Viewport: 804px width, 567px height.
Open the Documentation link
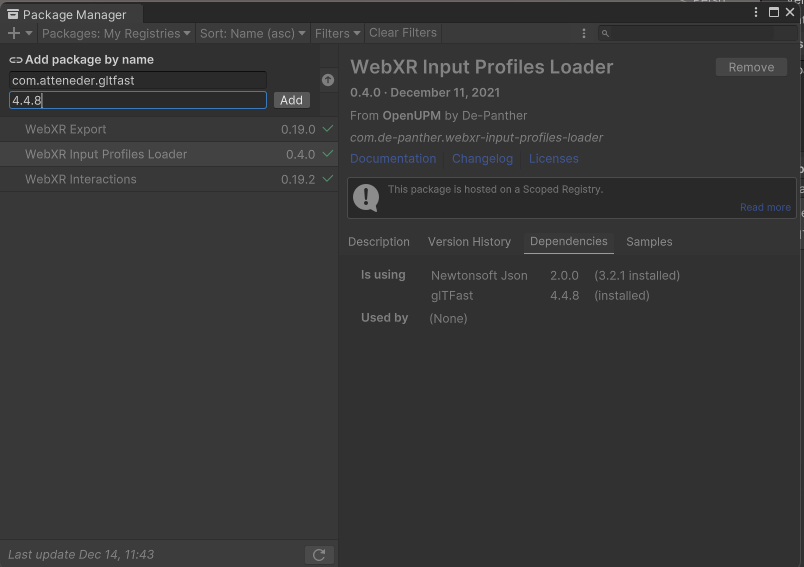click(393, 158)
